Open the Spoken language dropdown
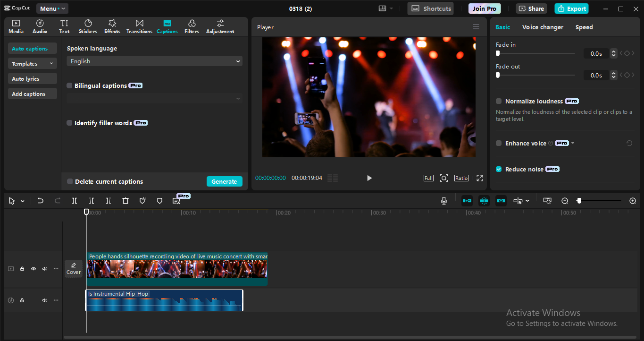 click(x=154, y=61)
